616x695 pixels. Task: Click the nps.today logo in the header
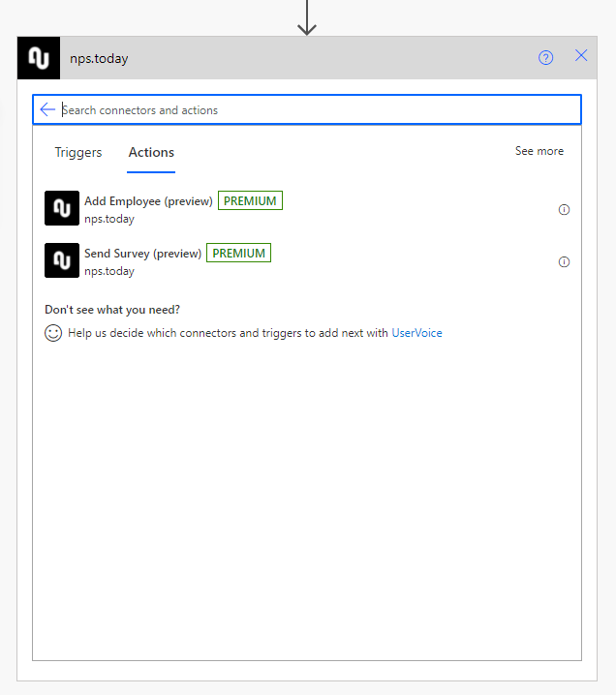coord(39,58)
